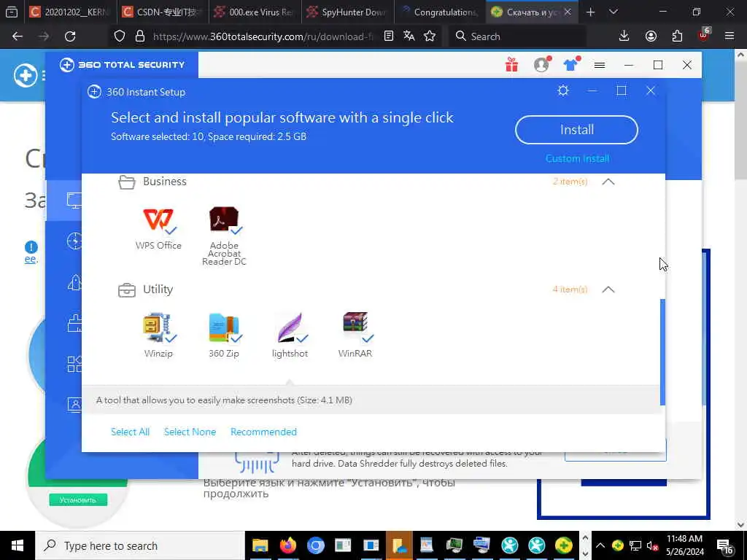Open Firefox downloads panel
This screenshot has height=560, width=747.
pos(624,36)
